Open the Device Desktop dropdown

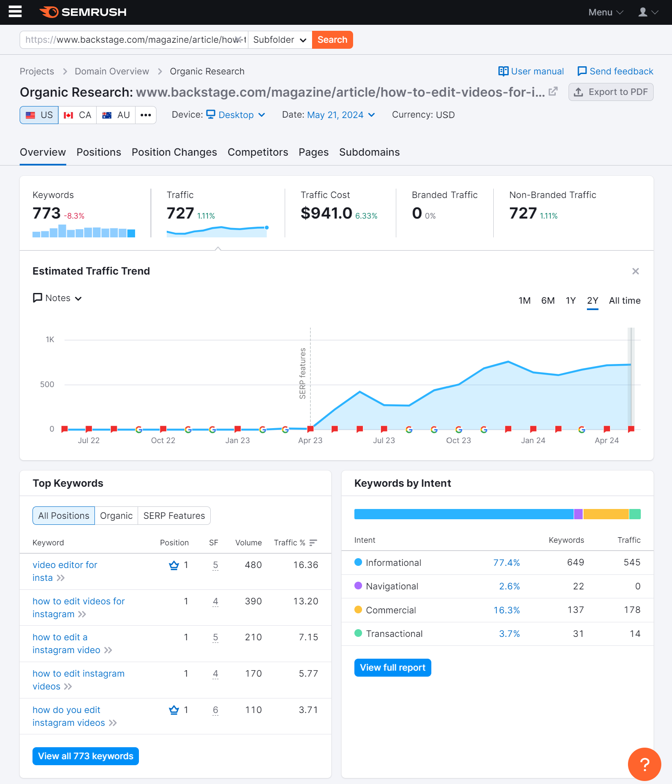[236, 115]
